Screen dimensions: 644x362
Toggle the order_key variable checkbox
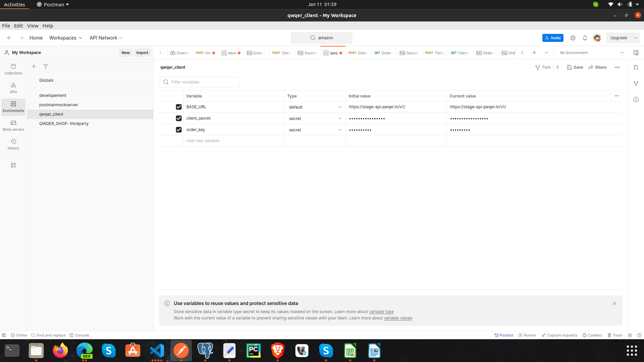[179, 130]
